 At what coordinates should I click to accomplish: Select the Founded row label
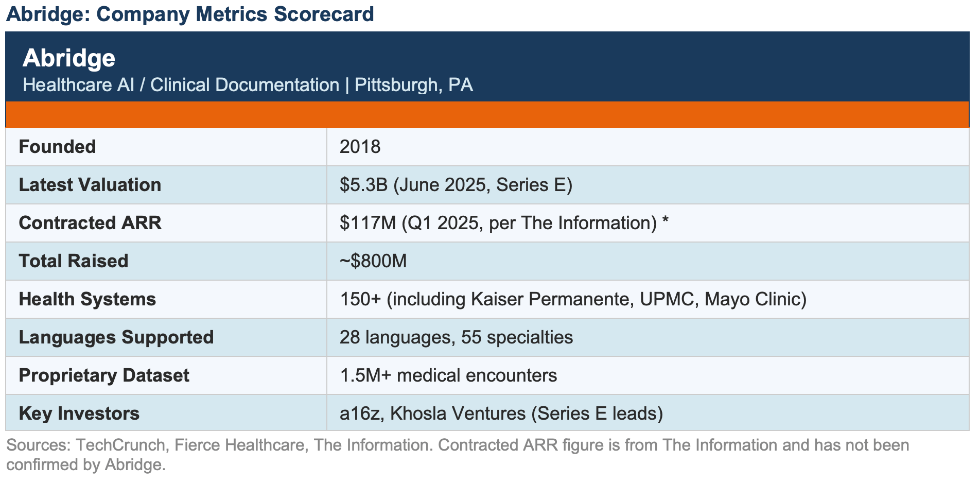coord(57,147)
